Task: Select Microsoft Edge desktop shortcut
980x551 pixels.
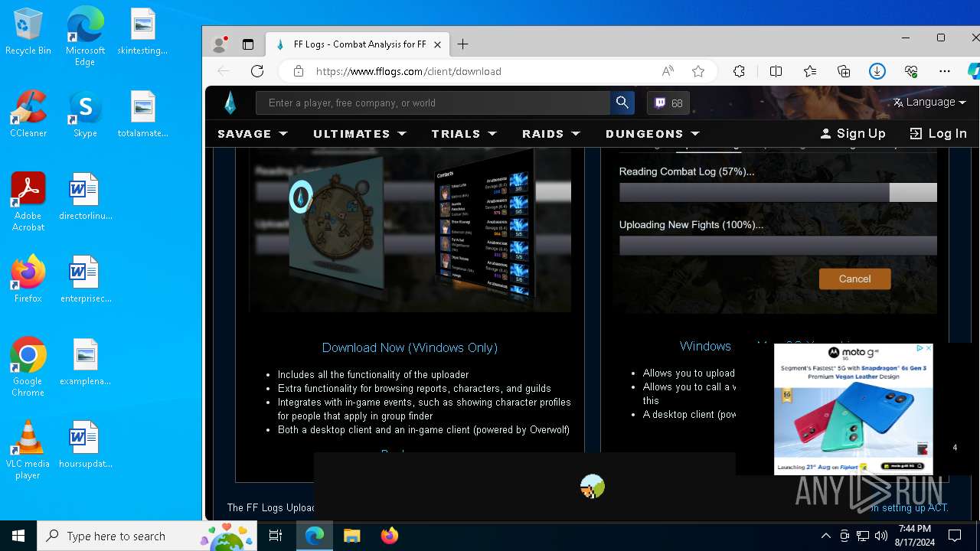Action: (x=85, y=37)
